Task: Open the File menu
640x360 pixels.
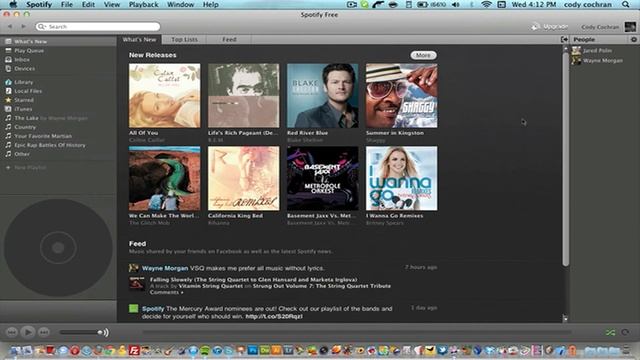Action: pyautogui.click(x=67, y=4)
